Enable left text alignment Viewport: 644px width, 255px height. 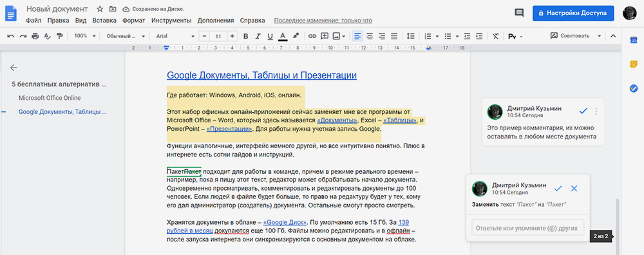click(357, 36)
